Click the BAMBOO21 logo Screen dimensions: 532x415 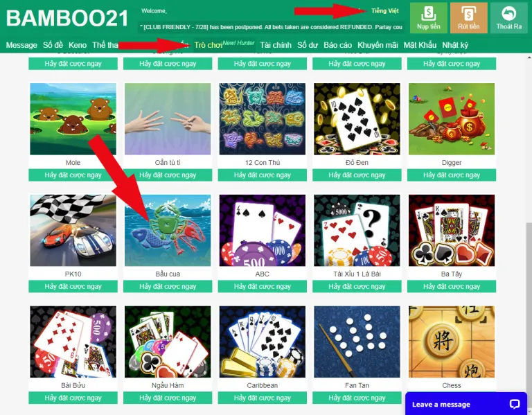(67, 18)
